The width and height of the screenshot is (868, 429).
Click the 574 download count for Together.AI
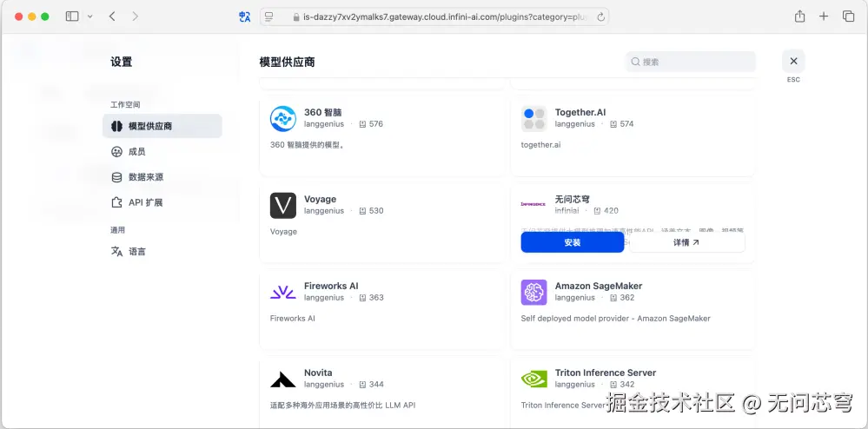click(x=626, y=124)
